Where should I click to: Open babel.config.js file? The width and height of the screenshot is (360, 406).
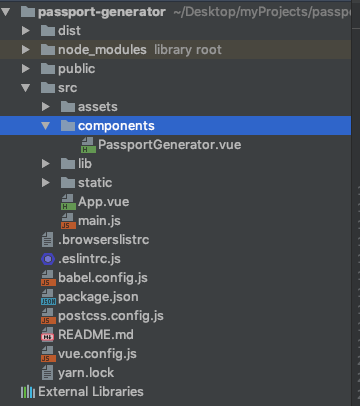point(103,278)
